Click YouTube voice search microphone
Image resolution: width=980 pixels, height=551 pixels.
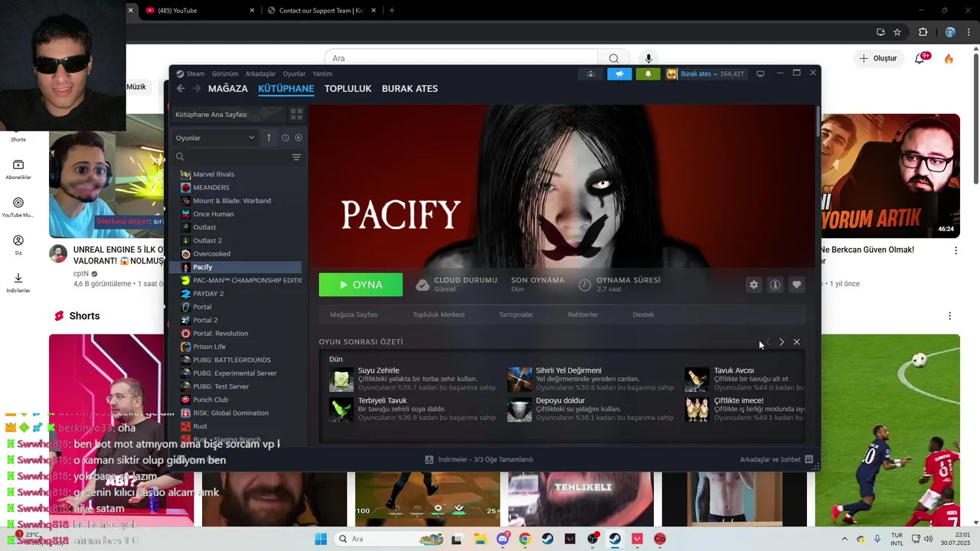(x=648, y=58)
